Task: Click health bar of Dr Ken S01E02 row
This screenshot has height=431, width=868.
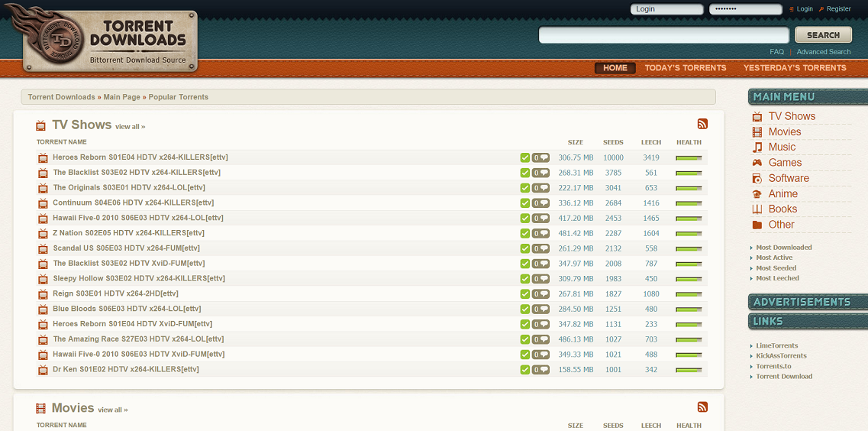Action: (689, 370)
